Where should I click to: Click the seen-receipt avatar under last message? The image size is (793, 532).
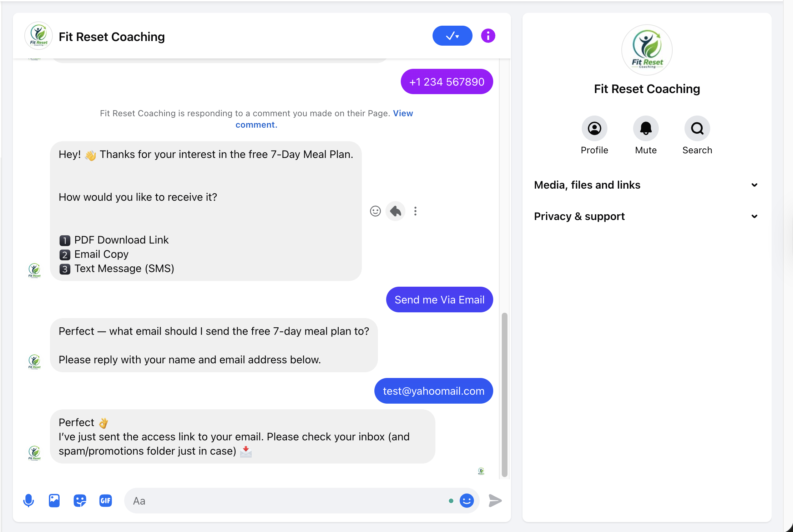point(481,471)
